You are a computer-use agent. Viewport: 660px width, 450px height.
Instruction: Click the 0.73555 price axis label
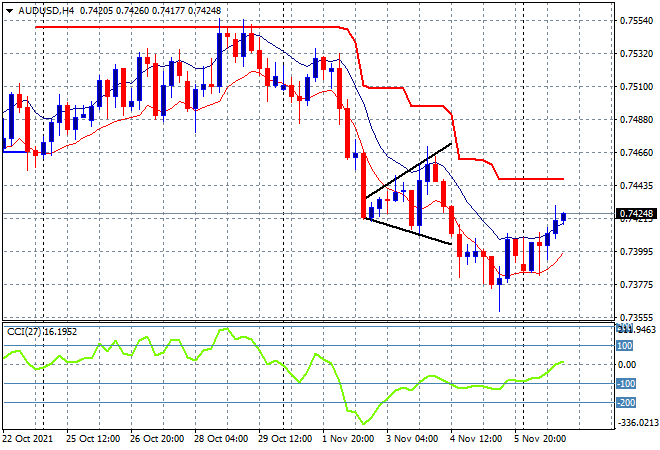(x=636, y=317)
